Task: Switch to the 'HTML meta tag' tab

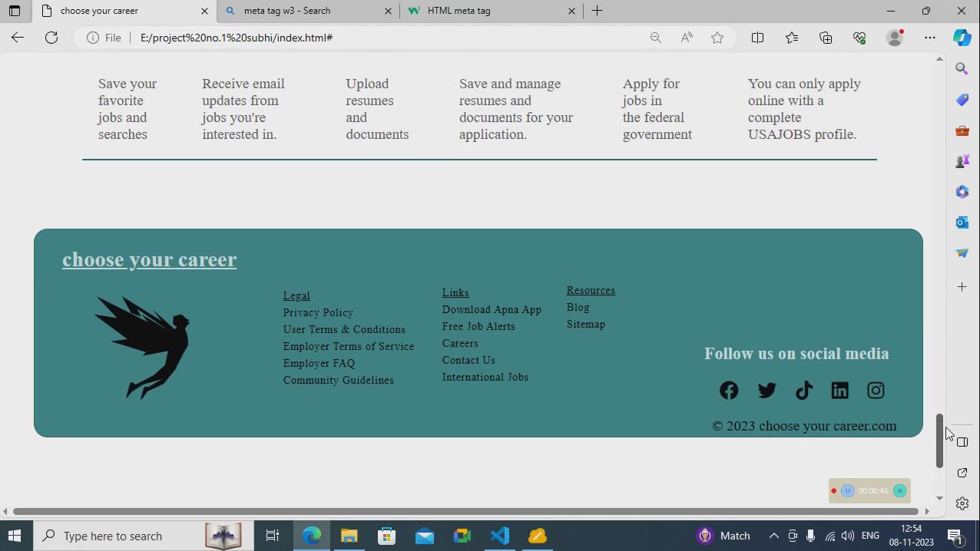Action: 492,11
